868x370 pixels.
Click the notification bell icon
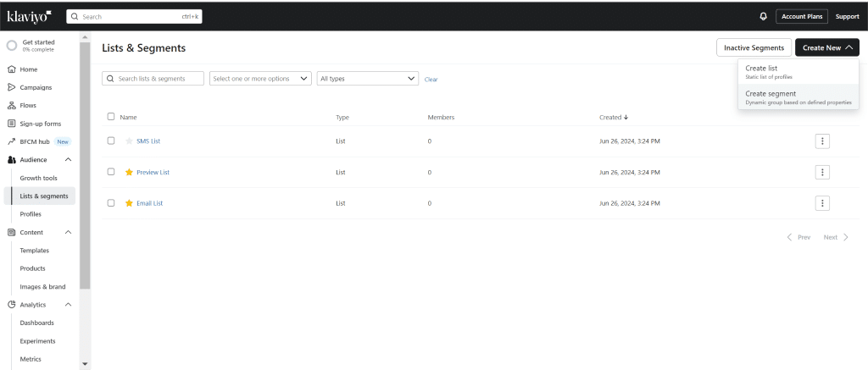[x=763, y=16]
